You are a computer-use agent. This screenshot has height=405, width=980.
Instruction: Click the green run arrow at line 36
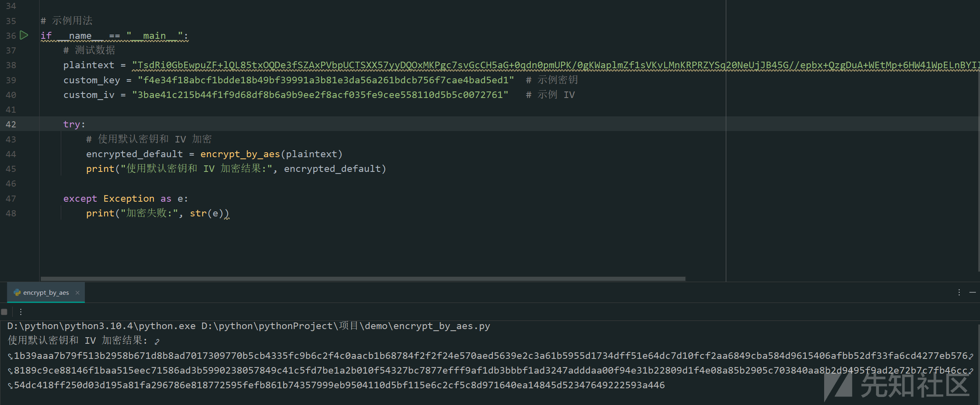(x=24, y=36)
